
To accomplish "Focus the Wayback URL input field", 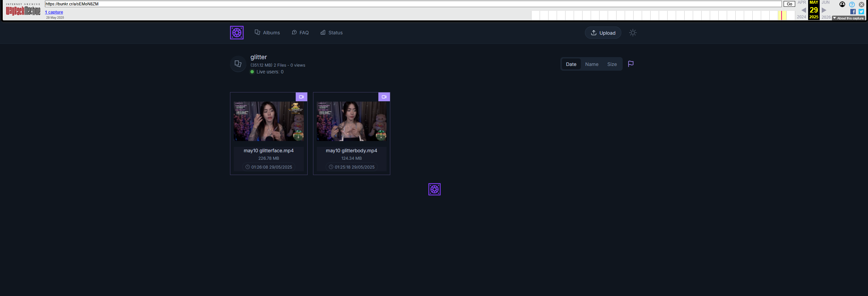I will click(x=413, y=4).
